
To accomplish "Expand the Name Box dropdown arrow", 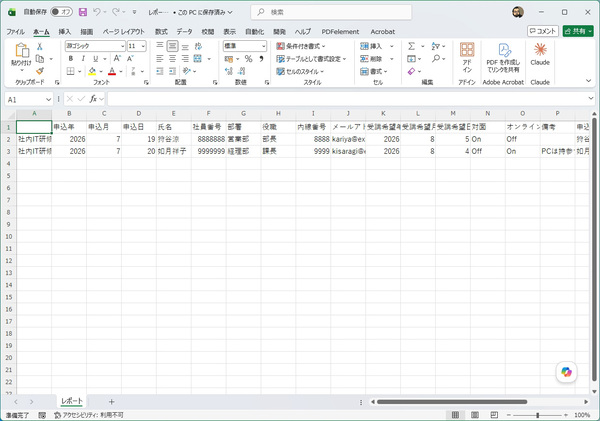I will pos(49,100).
